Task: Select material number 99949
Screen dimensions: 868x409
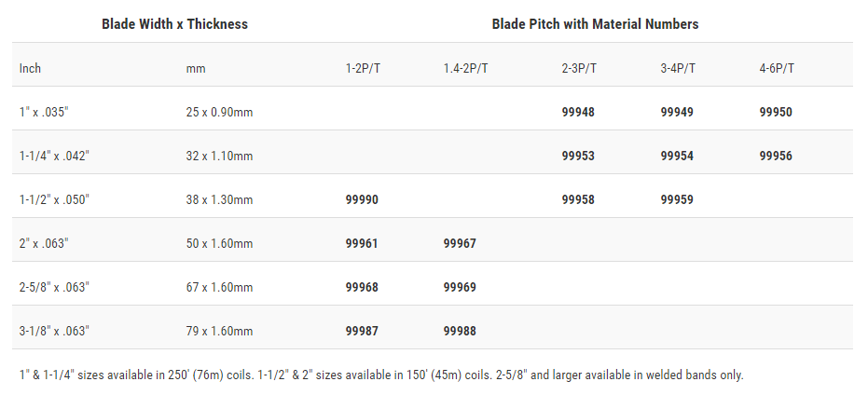Action: pyautogui.click(x=677, y=113)
